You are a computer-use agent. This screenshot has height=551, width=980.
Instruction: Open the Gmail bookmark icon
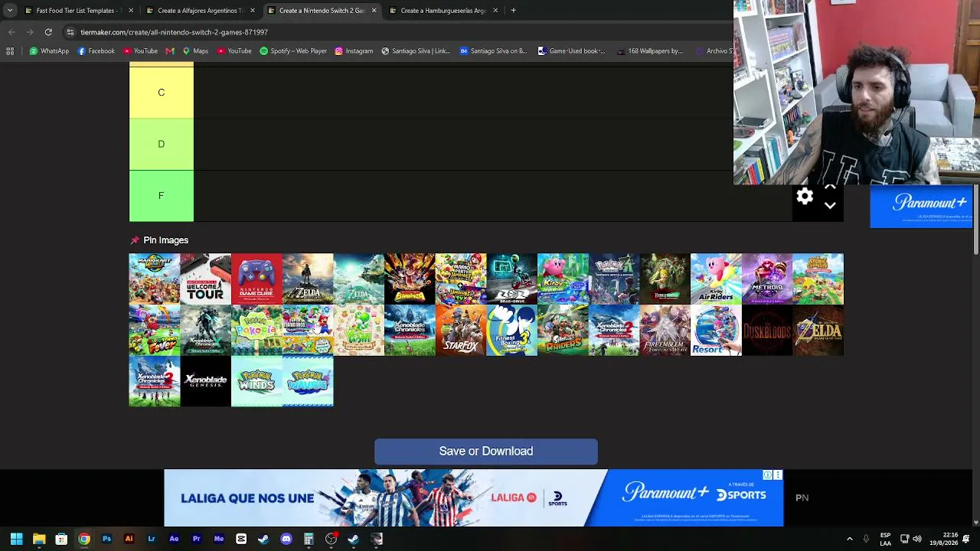170,51
